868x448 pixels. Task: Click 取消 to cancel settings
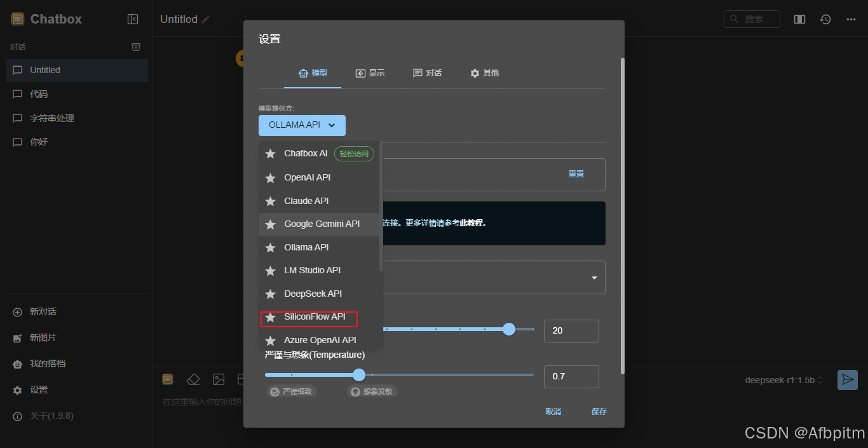pos(553,412)
